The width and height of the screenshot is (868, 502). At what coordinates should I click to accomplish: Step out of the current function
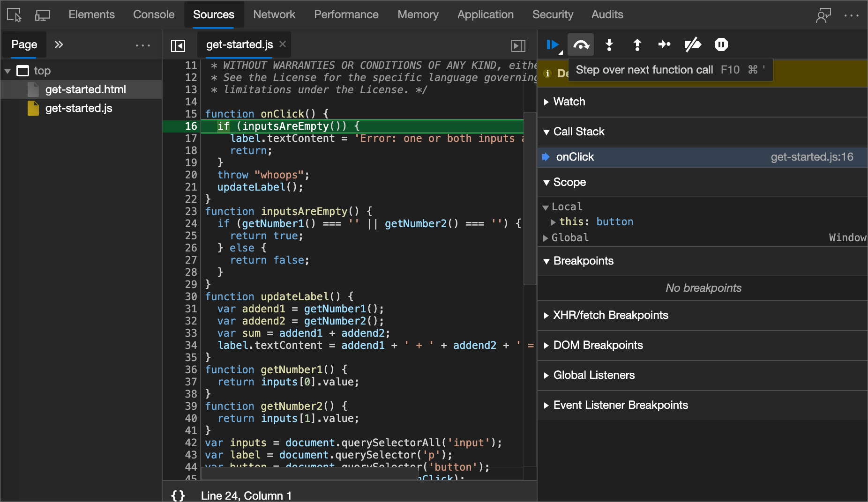[637, 44]
